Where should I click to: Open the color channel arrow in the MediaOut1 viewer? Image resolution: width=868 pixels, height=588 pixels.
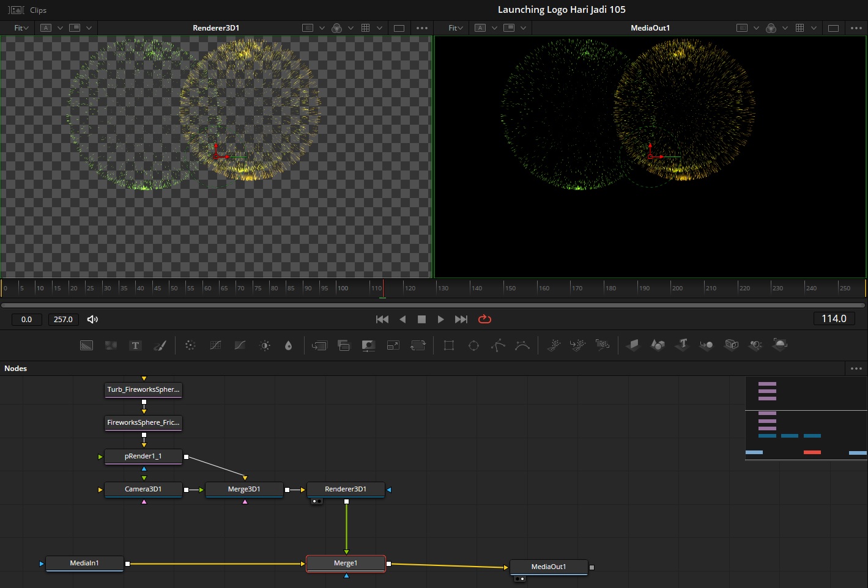click(x=785, y=28)
